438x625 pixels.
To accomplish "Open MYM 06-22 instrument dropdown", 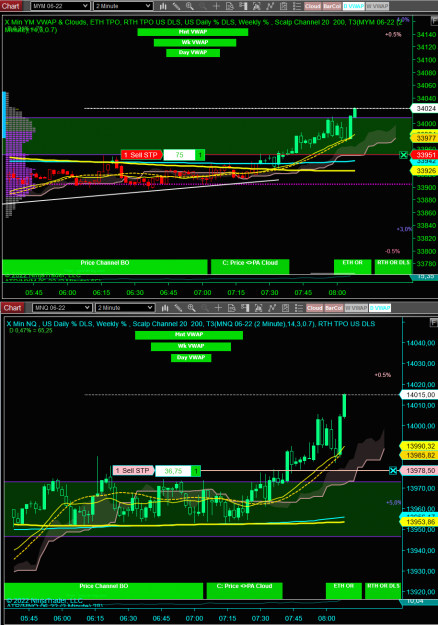I will (60, 6).
